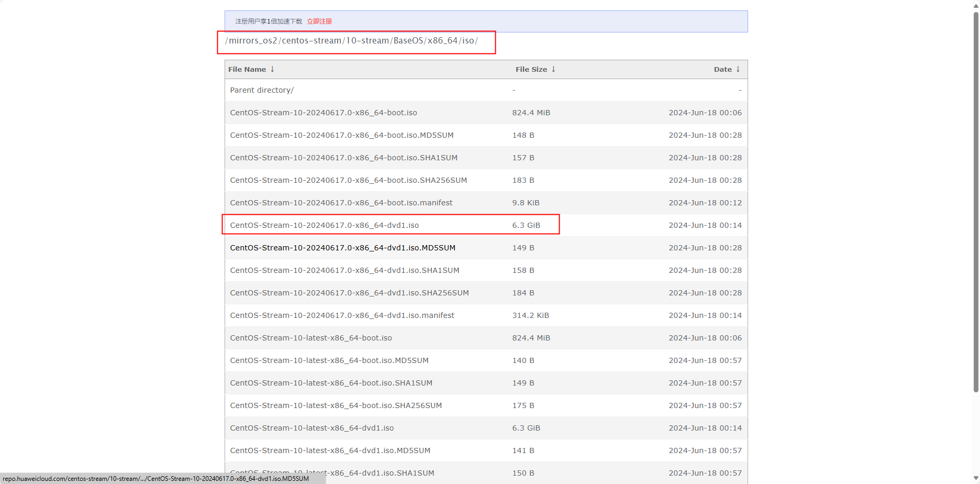Click the 注册用户享1倍加速下载 notice text
This screenshot has width=980, height=484.
pyautogui.click(x=269, y=21)
